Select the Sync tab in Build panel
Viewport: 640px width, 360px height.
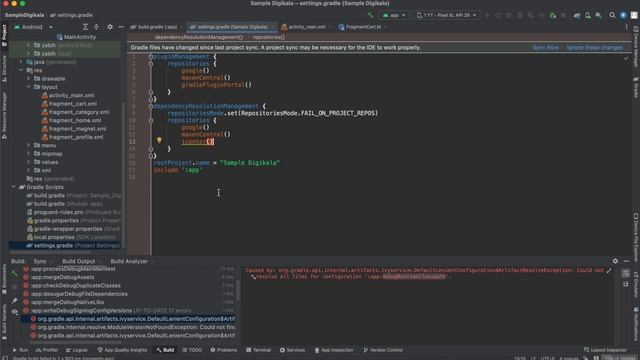40,261
